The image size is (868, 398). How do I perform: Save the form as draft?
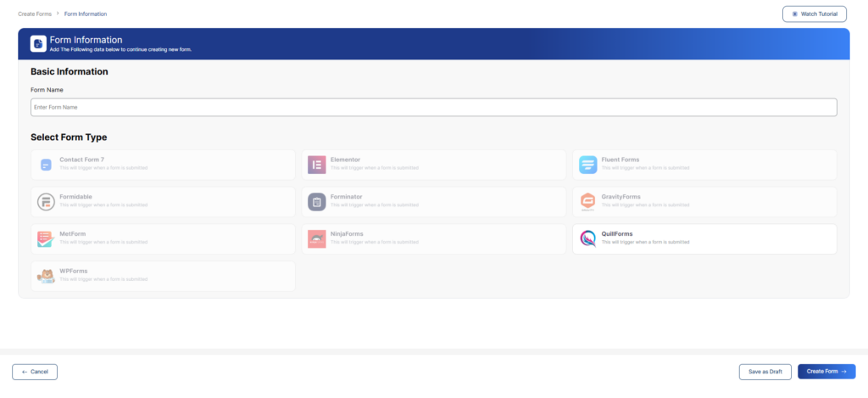click(765, 372)
